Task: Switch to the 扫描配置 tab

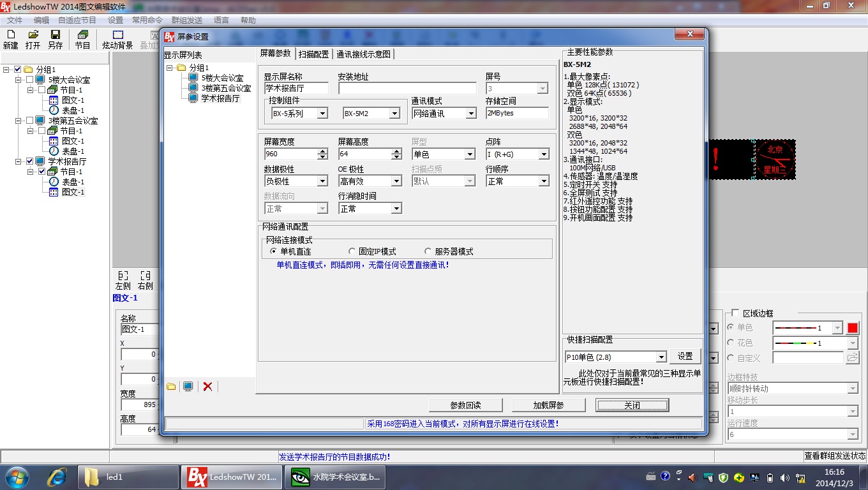Action: coord(313,54)
